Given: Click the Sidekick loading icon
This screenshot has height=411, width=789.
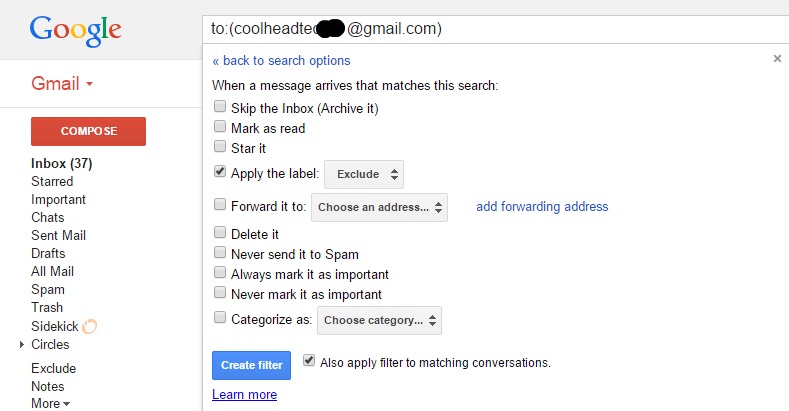Looking at the screenshot, I should (x=89, y=326).
